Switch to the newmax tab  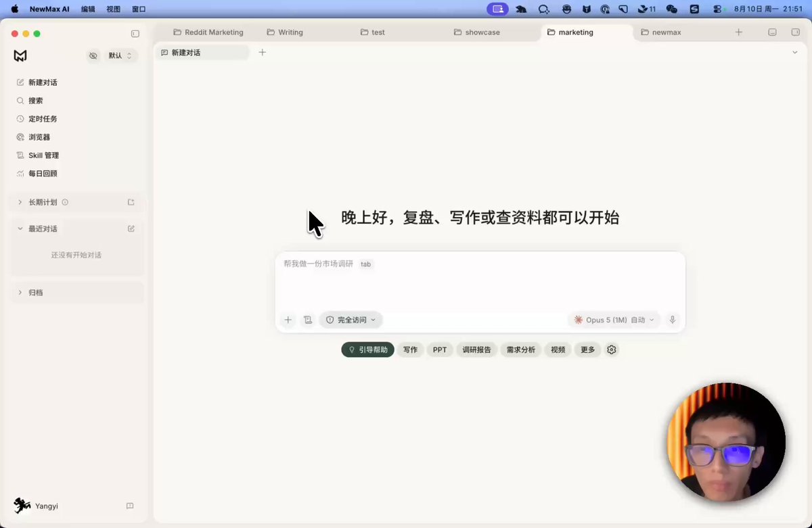(661, 32)
